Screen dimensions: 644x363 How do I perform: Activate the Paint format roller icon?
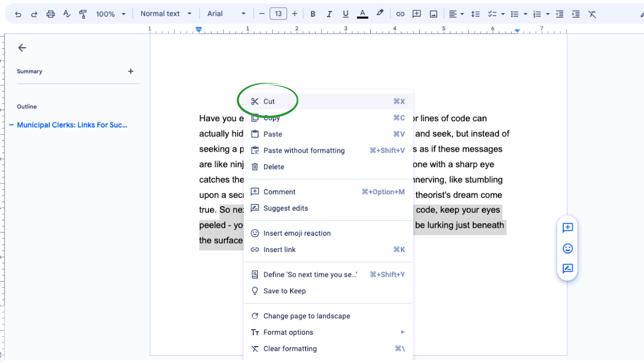pos(83,14)
